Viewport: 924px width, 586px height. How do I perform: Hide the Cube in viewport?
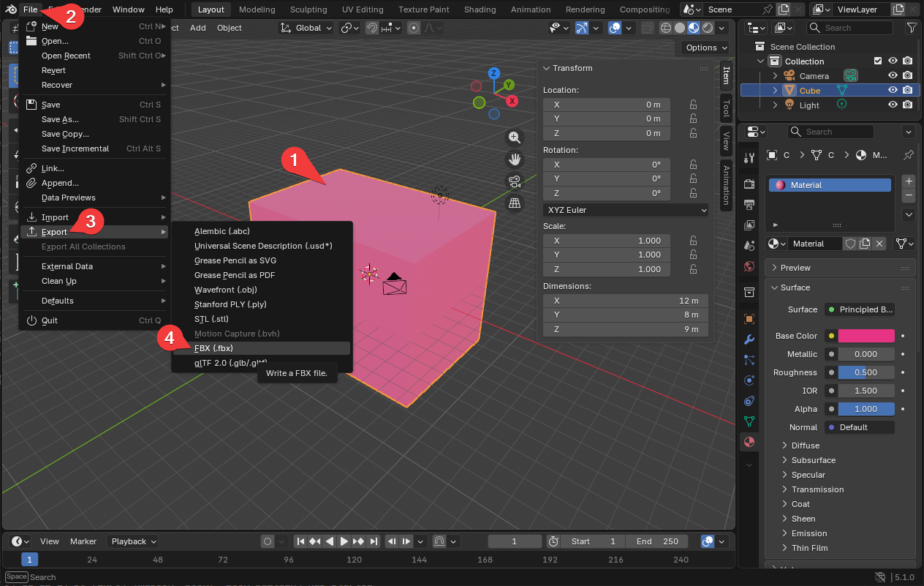893,91
